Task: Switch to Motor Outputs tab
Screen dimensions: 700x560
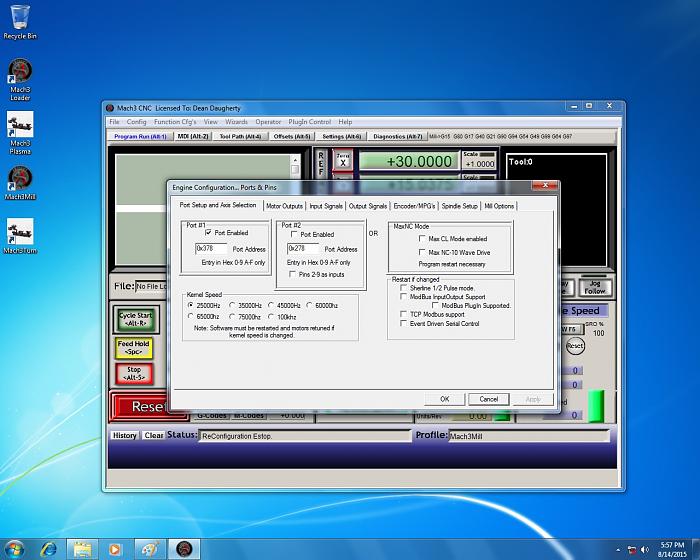Action: point(284,206)
